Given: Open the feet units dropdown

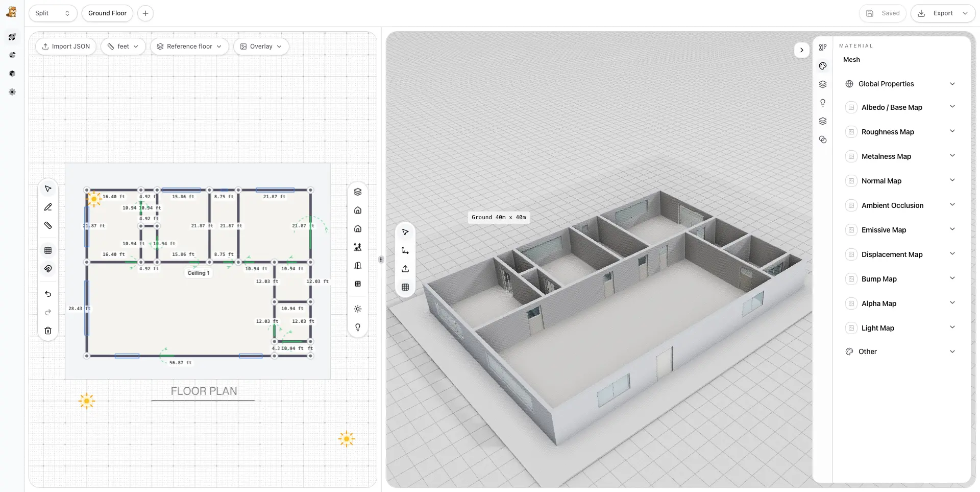Looking at the screenshot, I should click(122, 46).
